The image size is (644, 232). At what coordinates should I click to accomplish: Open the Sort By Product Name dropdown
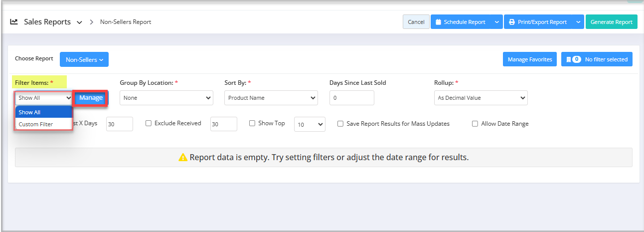coord(271,98)
